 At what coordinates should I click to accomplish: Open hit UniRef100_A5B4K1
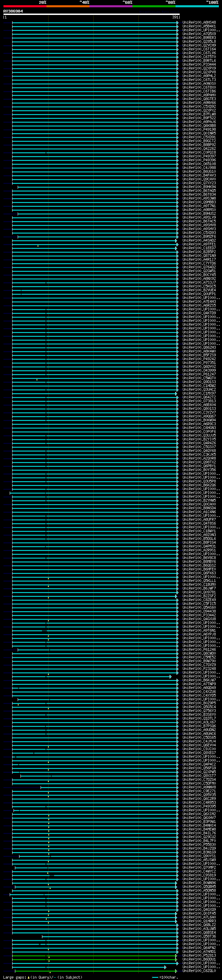coord(199,26)
